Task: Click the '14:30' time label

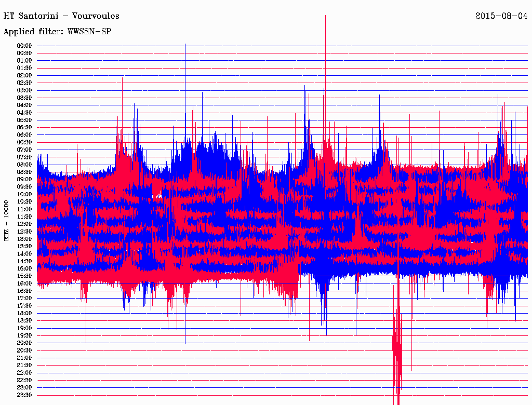Action: pos(24,262)
